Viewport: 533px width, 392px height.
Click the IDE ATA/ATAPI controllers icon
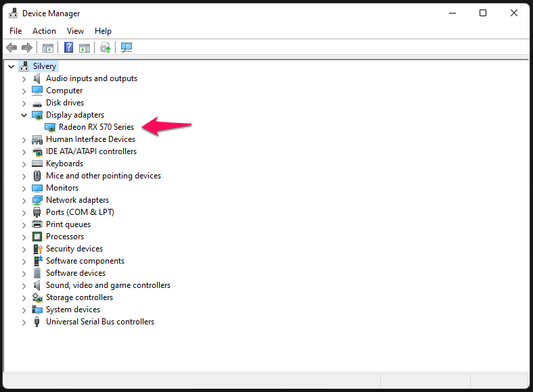[x=37, y=152]
